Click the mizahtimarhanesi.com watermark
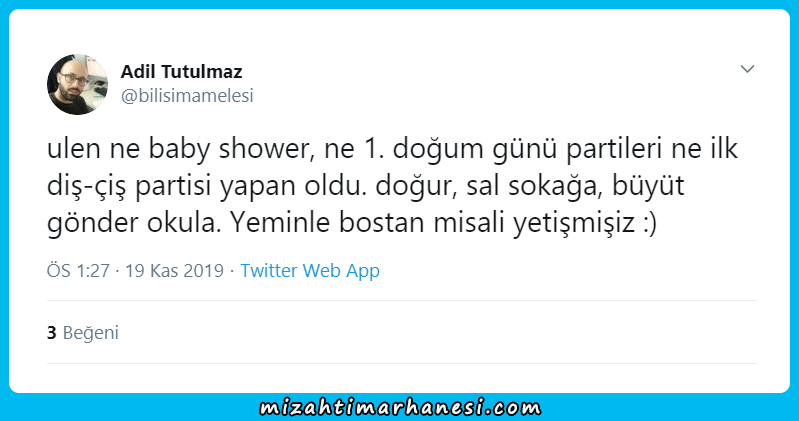This screenshot has height=421, width=799. (401, 408)
